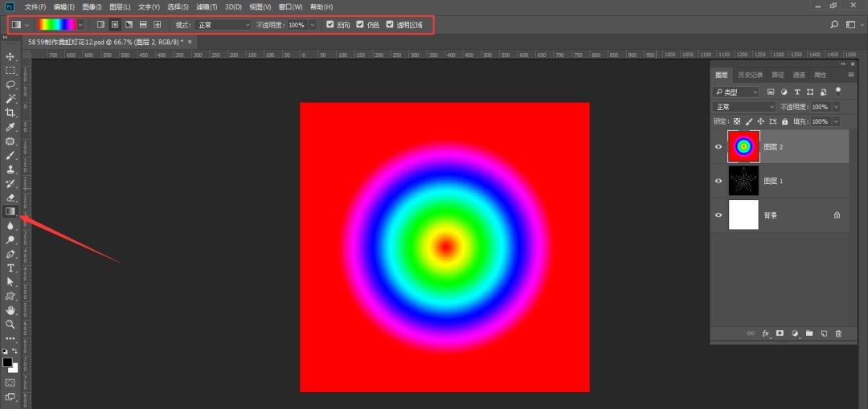Open the layer opacity 100% dropdown arrow

tap(836, 107)
